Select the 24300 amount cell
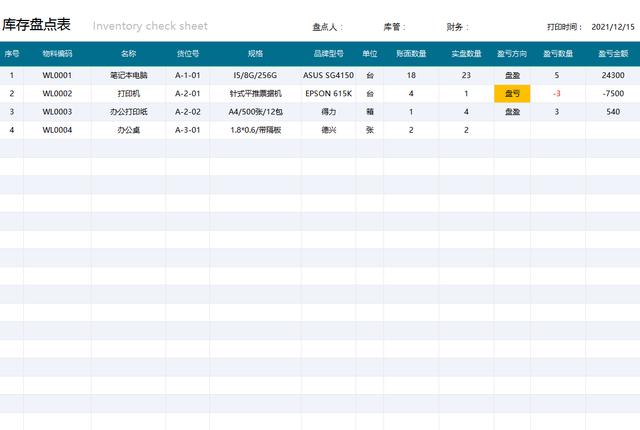This screenshot has height=430, width=640. click(x=613, y=75)
